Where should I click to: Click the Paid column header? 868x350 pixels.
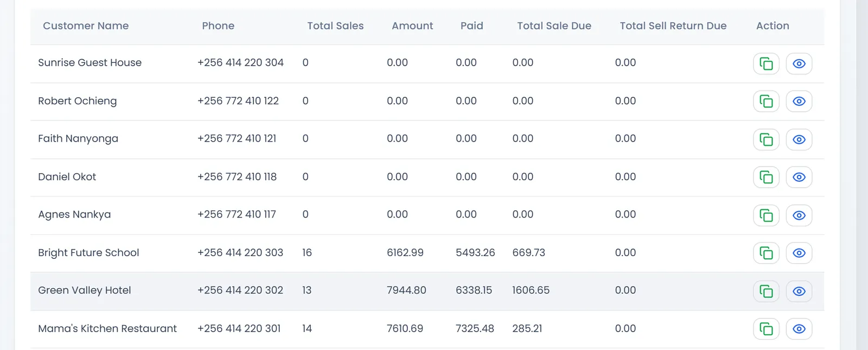coord(472,26)
